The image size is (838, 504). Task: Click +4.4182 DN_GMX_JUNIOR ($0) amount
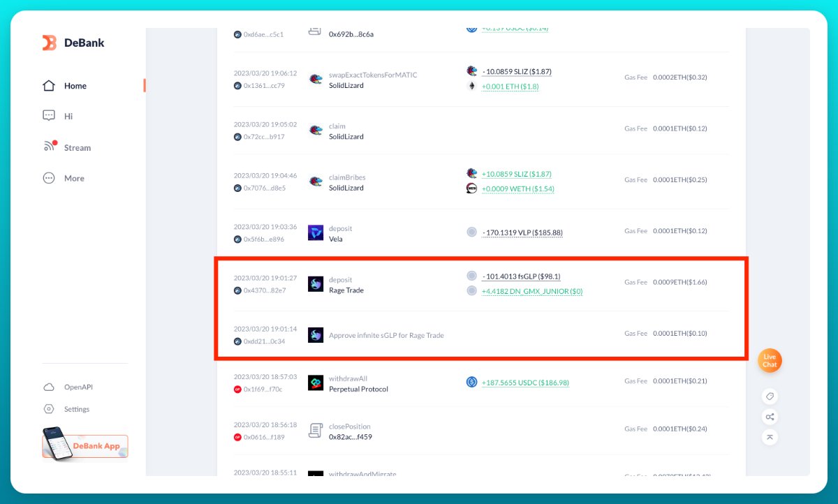tap(532, 291)
